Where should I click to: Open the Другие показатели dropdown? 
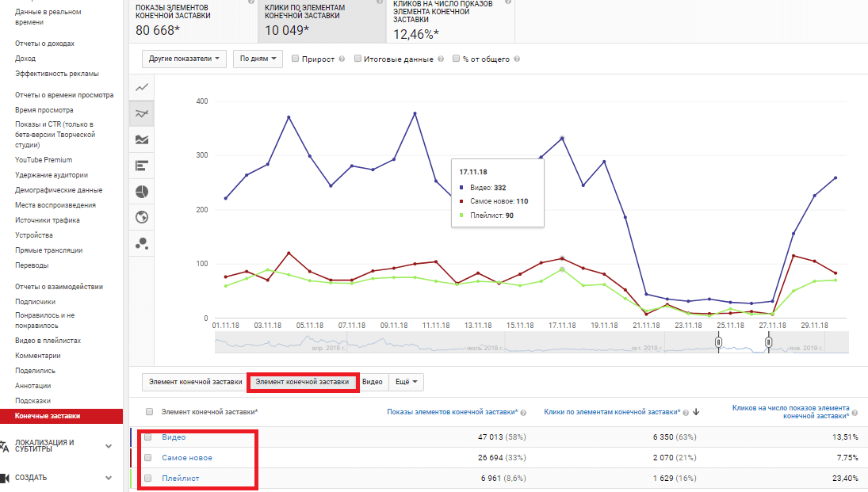click(x=184, y=59)
